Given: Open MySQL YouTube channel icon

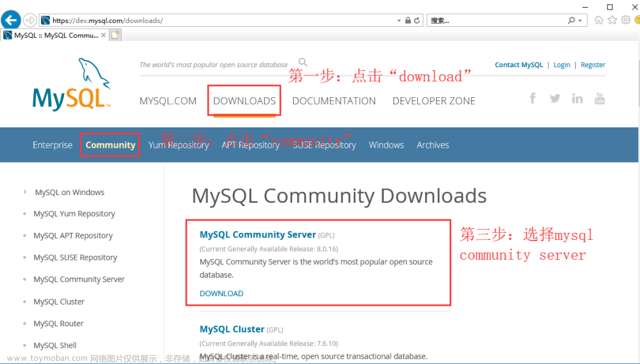Looking at the screenshot, I should click(600, 99).
